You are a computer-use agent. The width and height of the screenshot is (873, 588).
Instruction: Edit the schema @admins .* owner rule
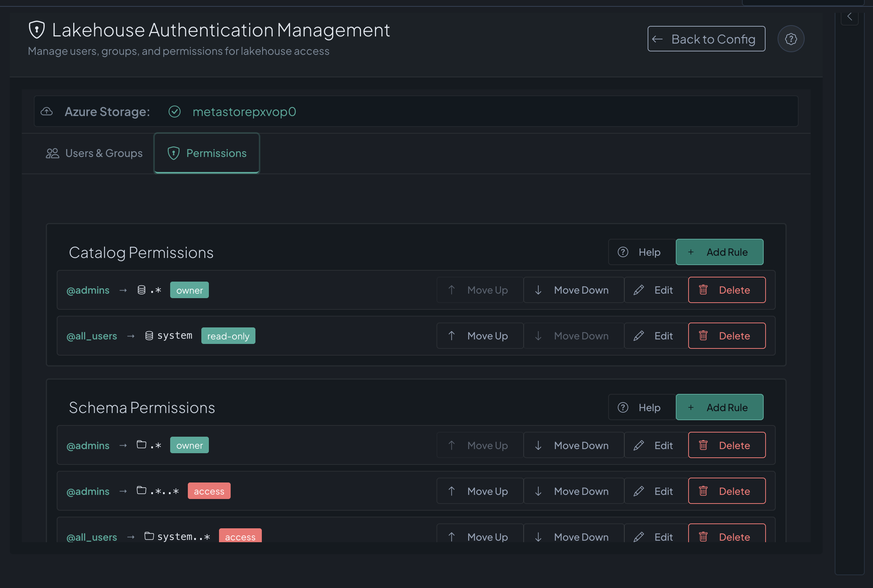tap(656, 445)
